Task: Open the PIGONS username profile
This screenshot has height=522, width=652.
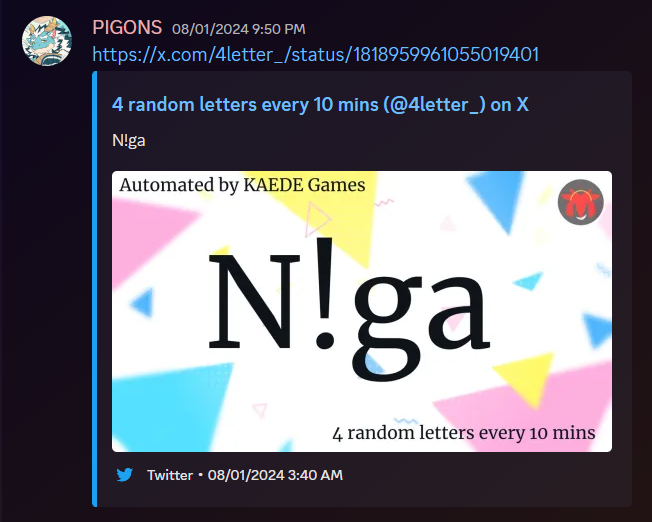Action: pyautogui.click(x=127, y=28)
